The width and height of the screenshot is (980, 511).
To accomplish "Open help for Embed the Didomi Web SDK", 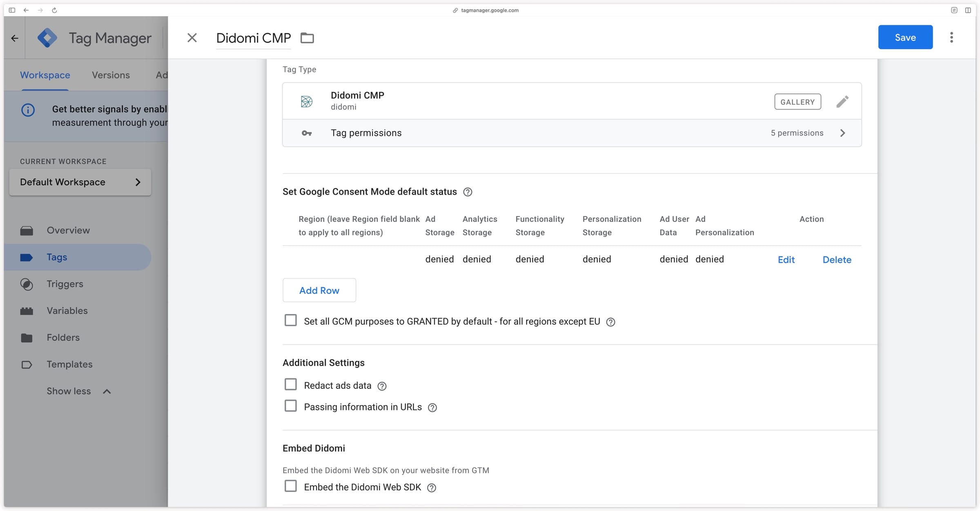I will tap(431, 488).
